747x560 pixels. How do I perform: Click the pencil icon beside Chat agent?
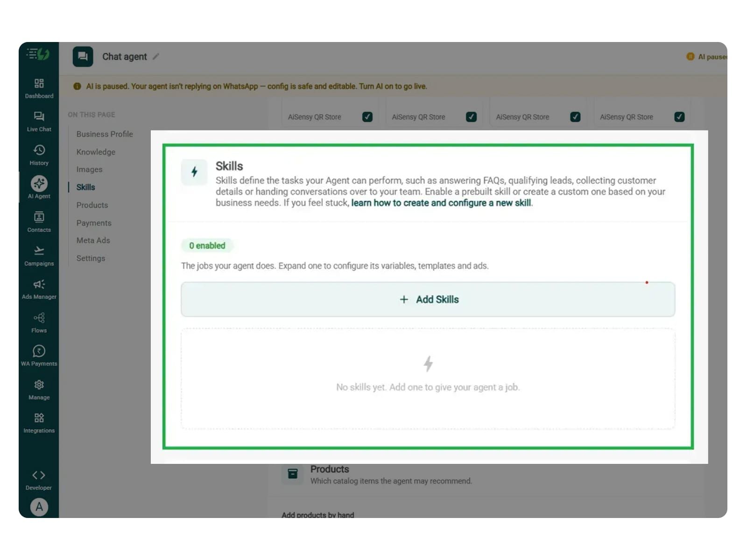156,56
